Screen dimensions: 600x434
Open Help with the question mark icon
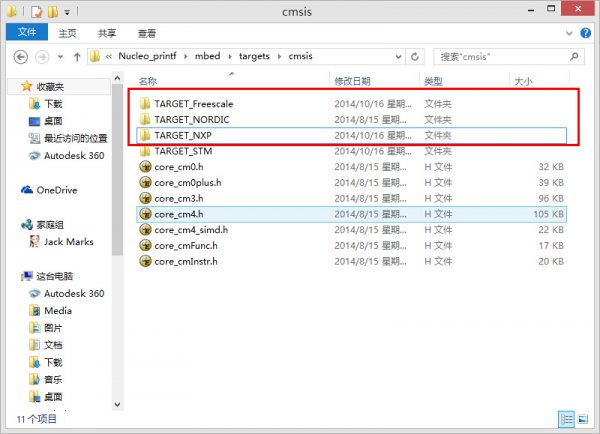pos(585,33)
